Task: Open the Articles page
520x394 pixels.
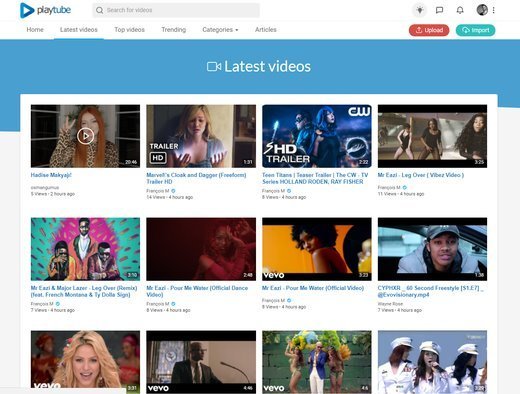Action: point(266,30)
